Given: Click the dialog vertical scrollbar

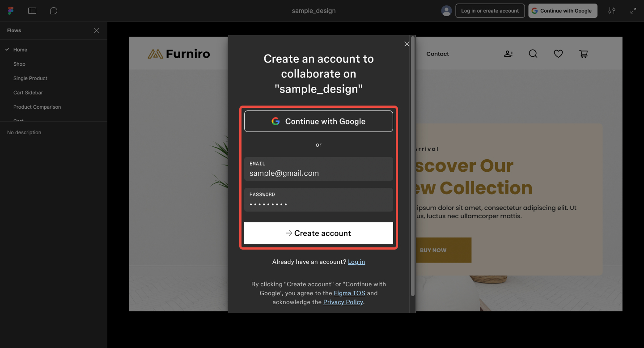Looking at the screenshot, I should point(413,166).
